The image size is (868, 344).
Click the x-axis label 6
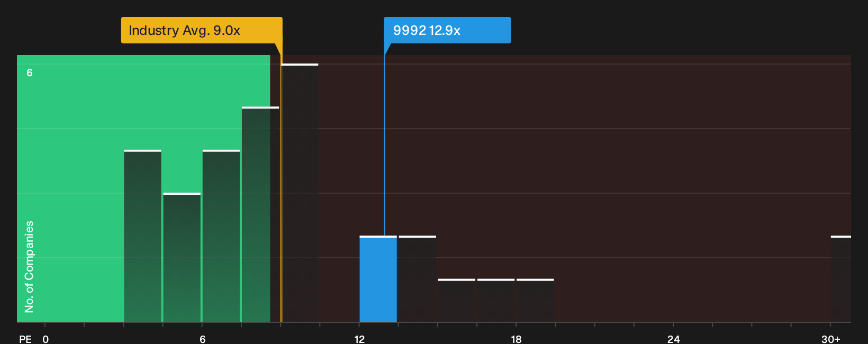202,339
